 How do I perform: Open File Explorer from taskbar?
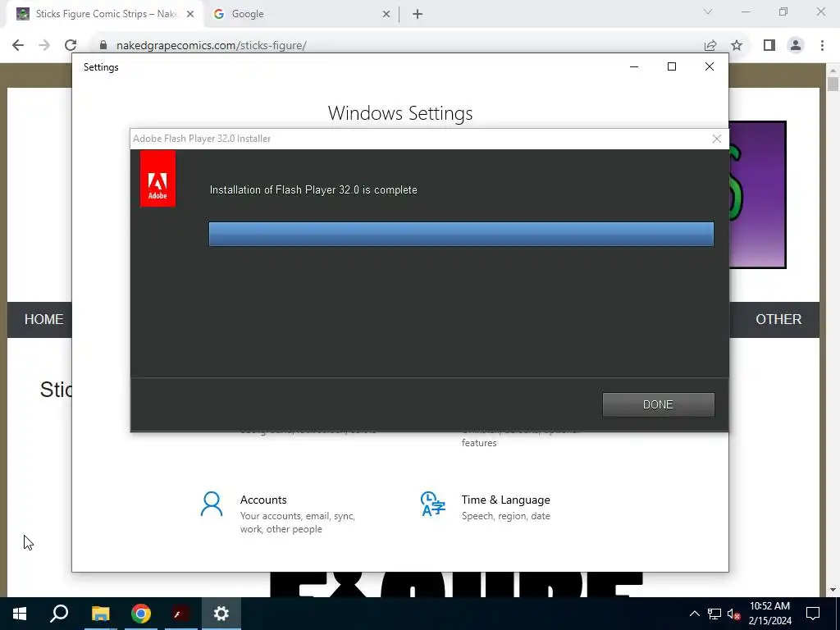pyautogui.click(x=100, y=614)
